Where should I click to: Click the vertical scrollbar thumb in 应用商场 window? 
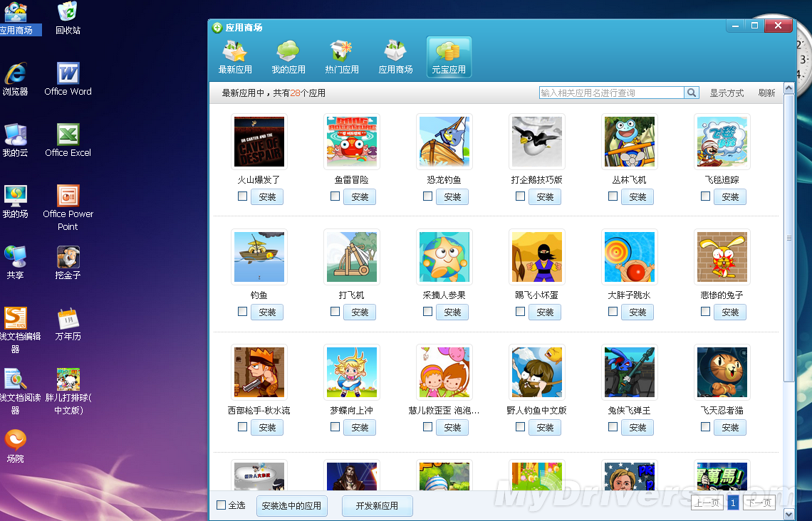click(788, 238)
